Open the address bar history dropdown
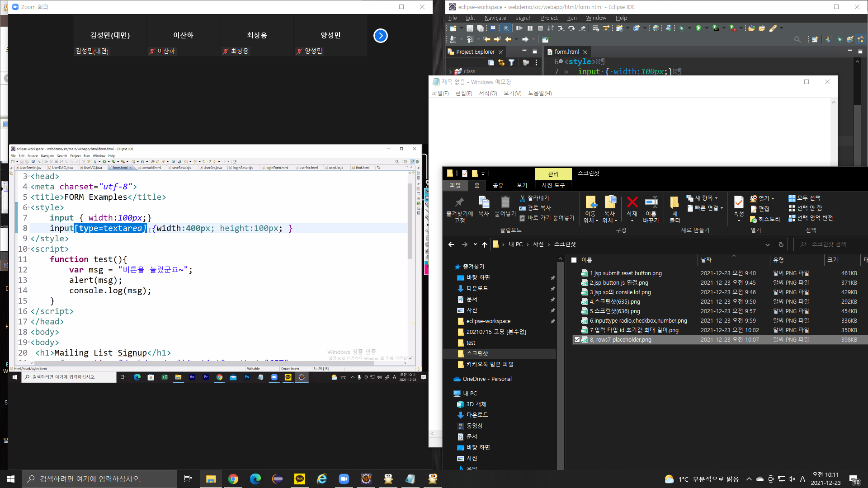The height and width of the screenshot is (488, 868). point(767,244)
